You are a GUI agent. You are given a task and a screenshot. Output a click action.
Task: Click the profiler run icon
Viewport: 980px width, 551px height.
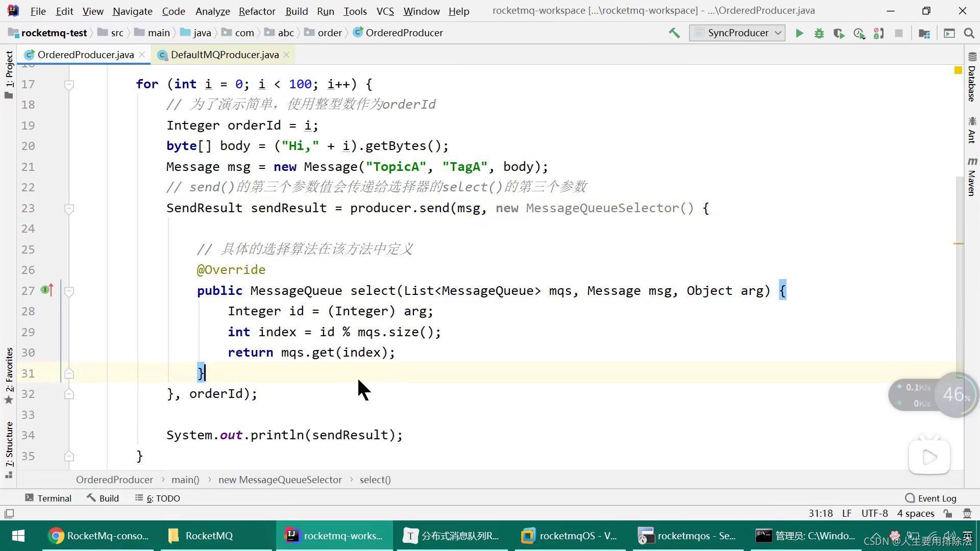point(859,33)
